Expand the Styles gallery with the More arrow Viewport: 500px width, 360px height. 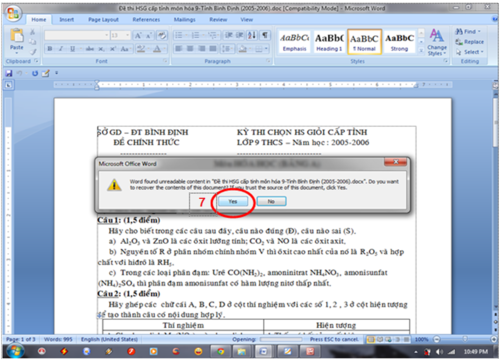coord(421,50)
